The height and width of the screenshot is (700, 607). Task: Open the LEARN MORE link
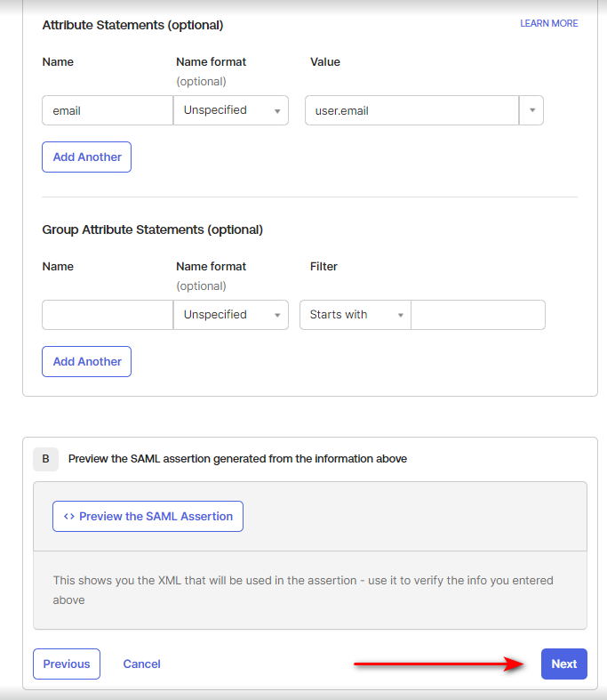(548, 23)
